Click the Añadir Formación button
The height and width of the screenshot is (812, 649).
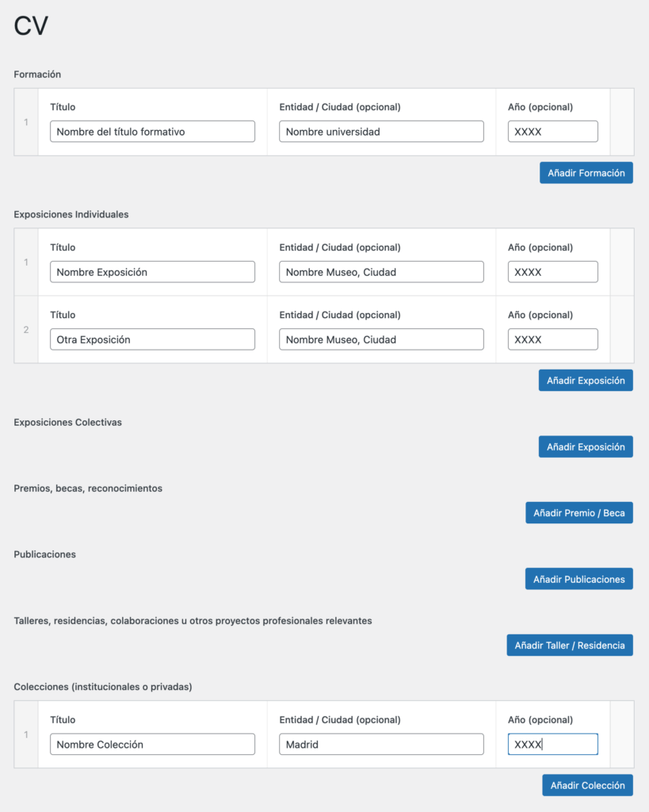tap(586, 173)
